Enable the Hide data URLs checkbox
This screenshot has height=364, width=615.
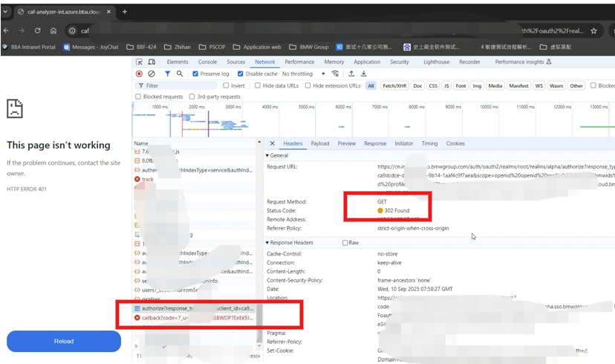click(x=258, y=86)
